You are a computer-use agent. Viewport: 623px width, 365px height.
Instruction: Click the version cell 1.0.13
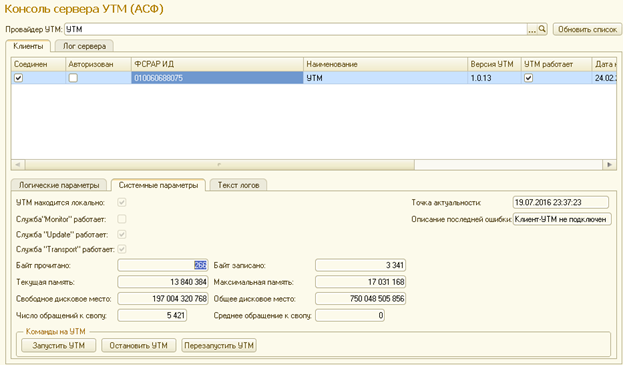coord(494,78)
